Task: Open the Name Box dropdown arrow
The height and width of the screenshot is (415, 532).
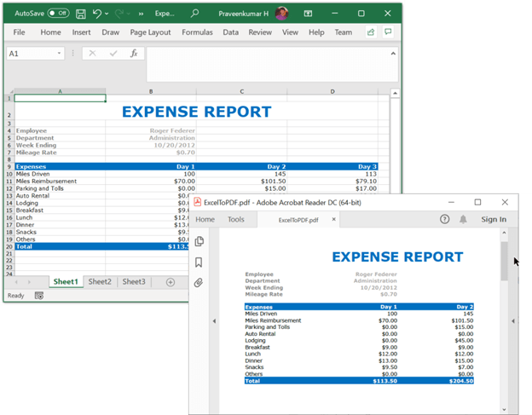Action: [x=59, y=53]
